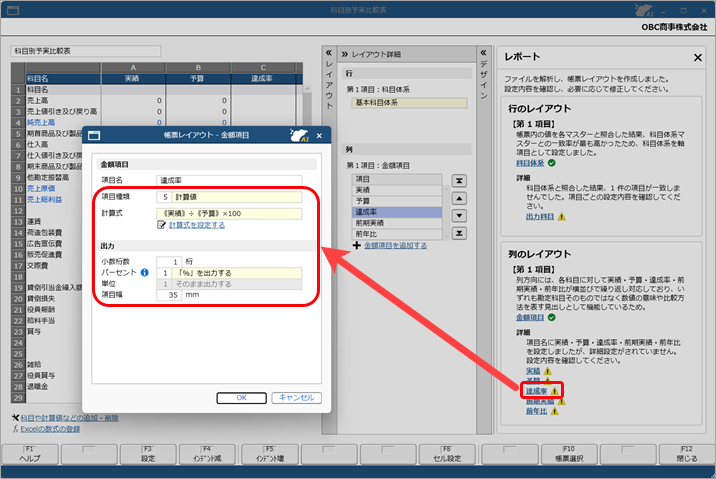Click the window icon in main title bar

(x=13, y=10)
